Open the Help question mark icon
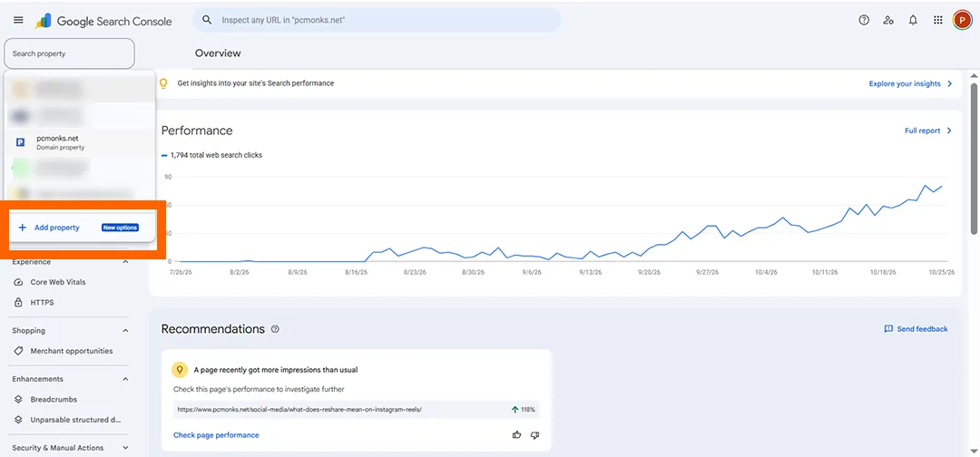This screenshot has width=980, height=457. point(864,20)
